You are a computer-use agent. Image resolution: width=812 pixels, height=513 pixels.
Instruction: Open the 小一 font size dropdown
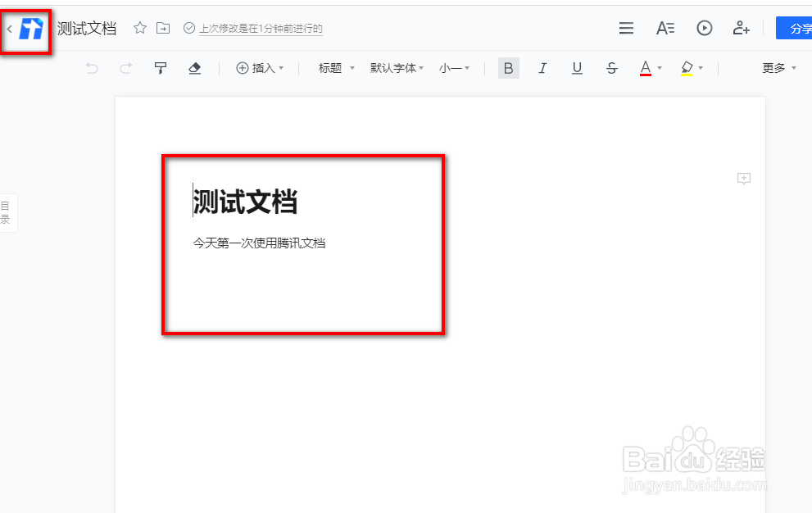pyautogui.click(x=454, y=68)
